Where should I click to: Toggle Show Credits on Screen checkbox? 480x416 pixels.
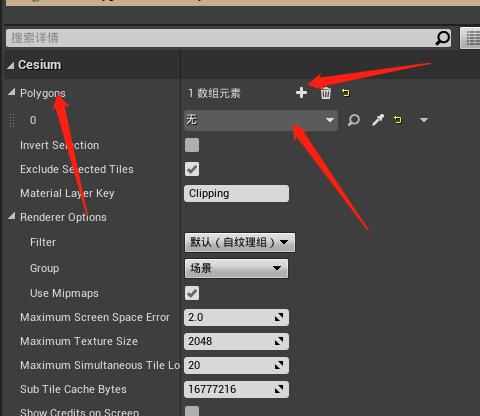pyautogui.click(x=192, y=411)
